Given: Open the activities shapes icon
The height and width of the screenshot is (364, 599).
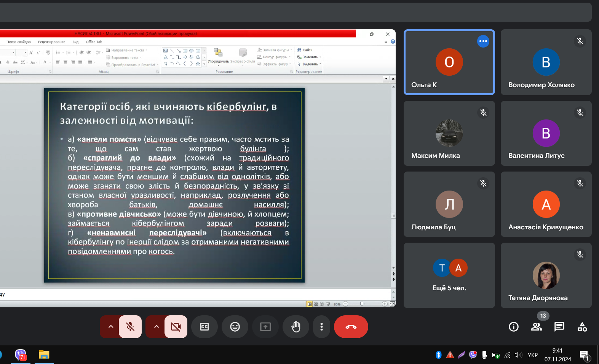Looking at the screenshot, I should pos(582,327).
